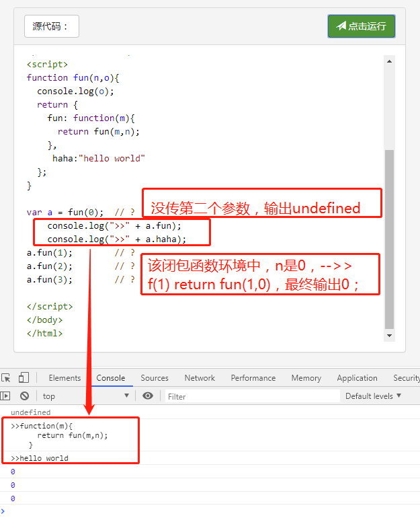This screenshot has height=518, width=420.
Task: Click the '</html>' closing tag line
Action: pyautogui.click(x=44, y=333)
